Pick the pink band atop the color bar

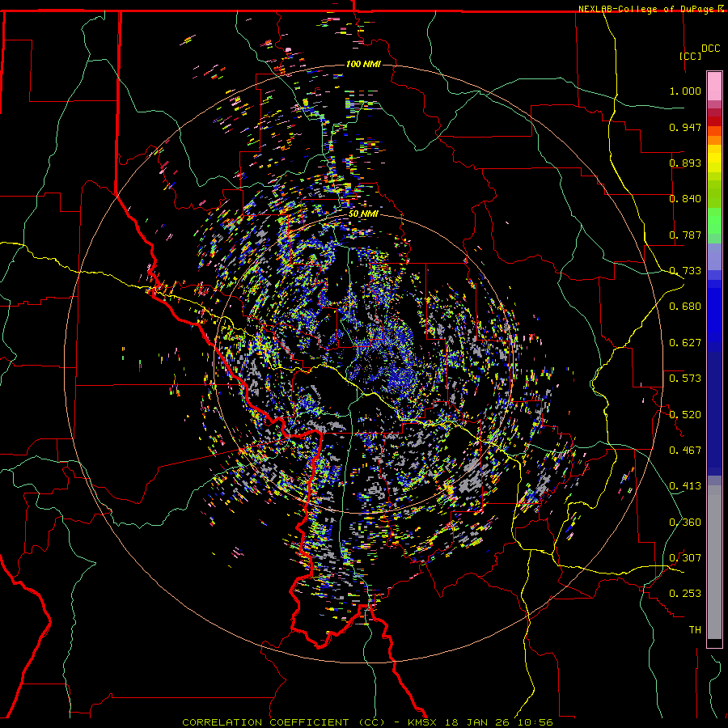click(714, 87)
